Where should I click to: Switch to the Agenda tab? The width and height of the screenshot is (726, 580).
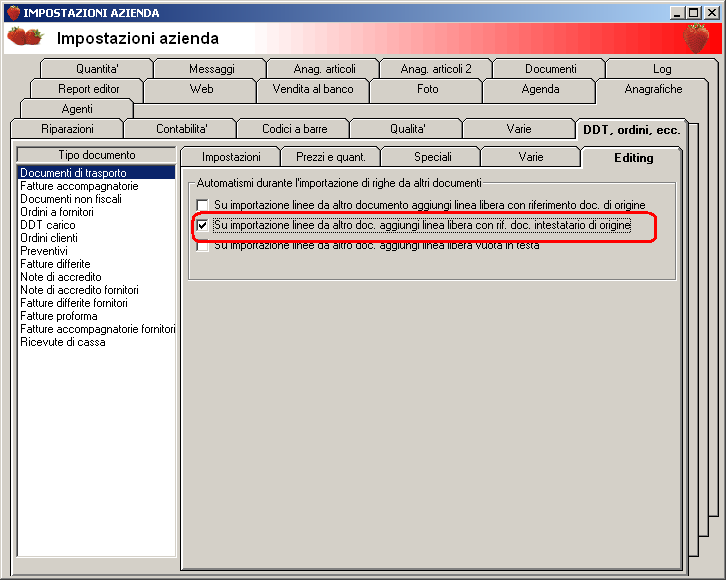540,89
